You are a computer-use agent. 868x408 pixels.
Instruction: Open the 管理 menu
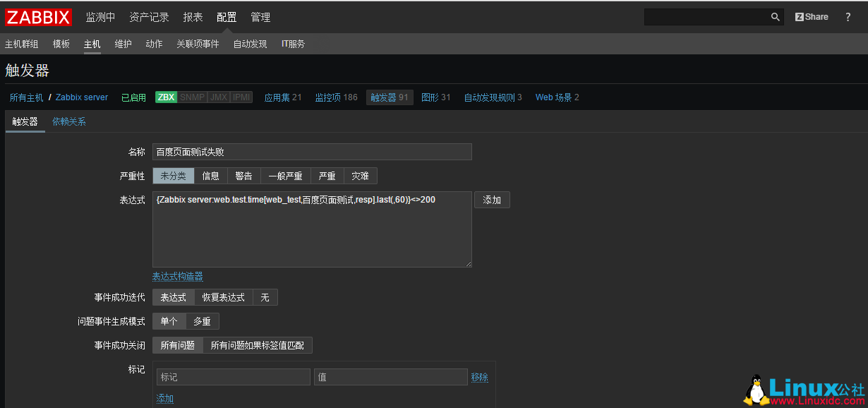pyautogui.click(x=260, y=16)
